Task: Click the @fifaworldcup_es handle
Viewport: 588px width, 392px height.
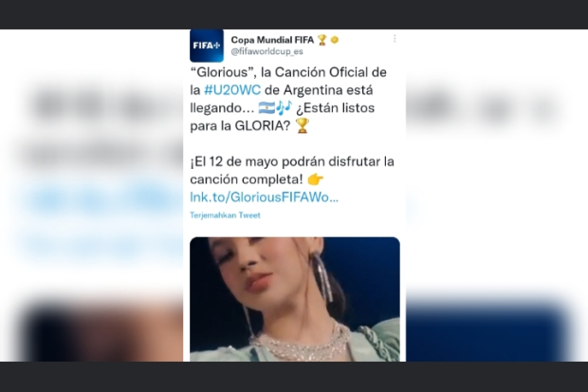Action: (267, 51)
